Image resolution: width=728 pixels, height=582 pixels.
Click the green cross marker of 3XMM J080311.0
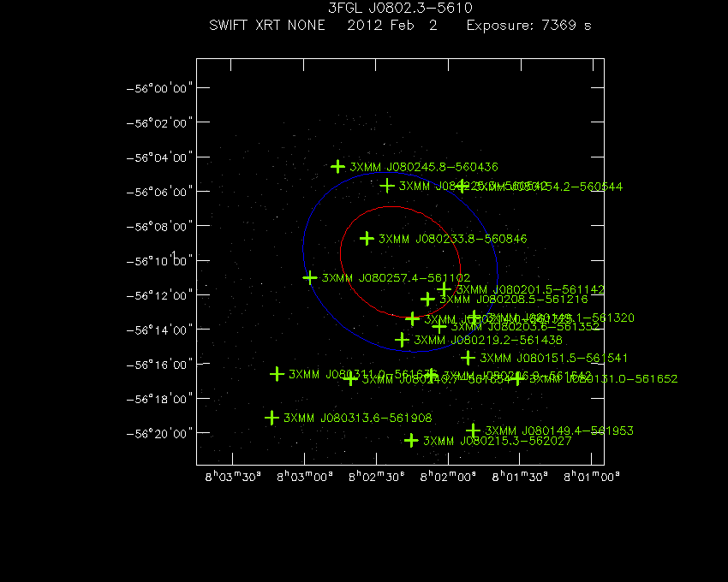277,374
